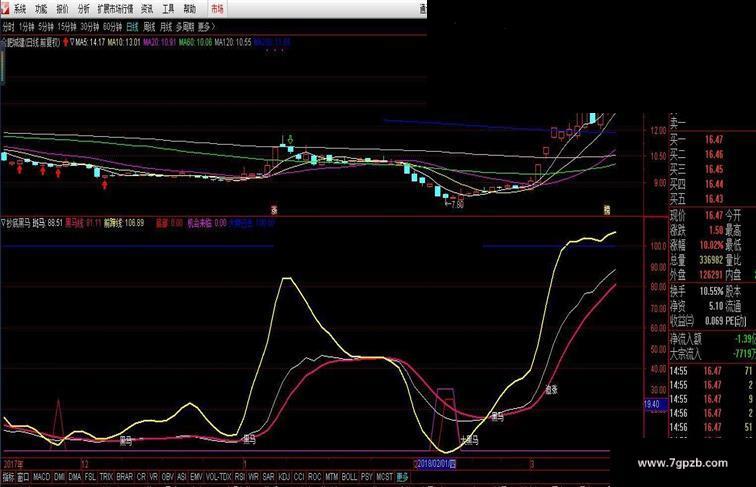The width and height of the screenshot is (756, 487).
Task: Click the red up arrow beside stock name
Action: pyautogui.click(x=66, y=42)
